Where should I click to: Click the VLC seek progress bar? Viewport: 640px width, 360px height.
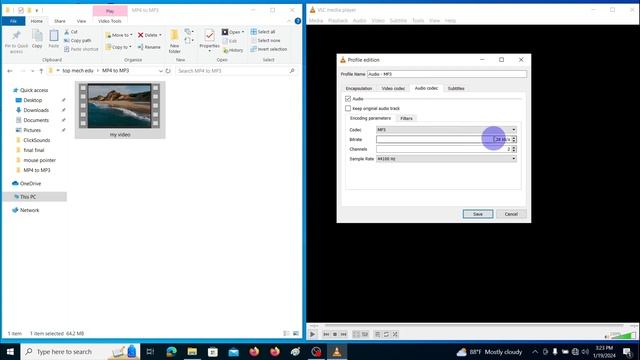tap(474, 326)
